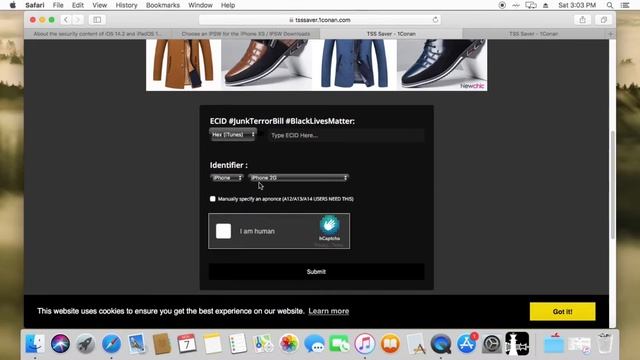This screenshot has height=360, width=640.
Task: Open Safari compass icon in Dock
Action: tap(111, 344)
